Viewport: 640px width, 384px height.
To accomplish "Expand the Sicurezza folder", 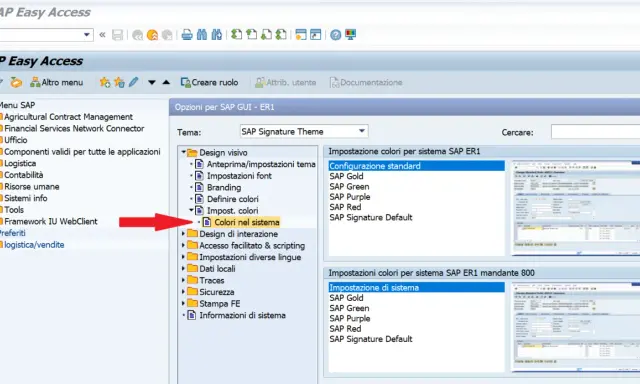I will coord(184,292).
